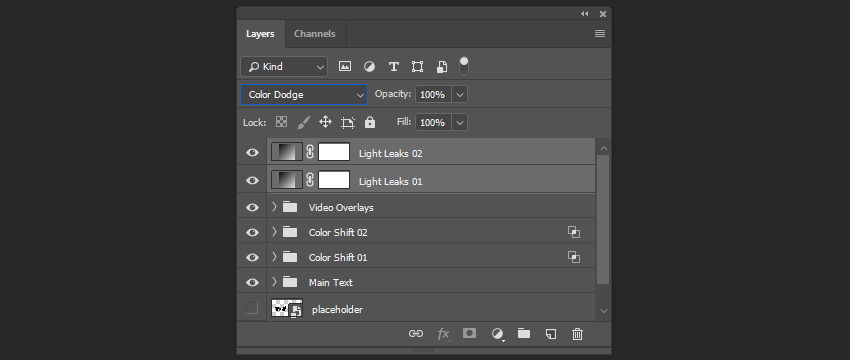The width and height of the screenshot is (850, 360).
Task: Expand the Color Shift 01 group
Action: [274, 256]
